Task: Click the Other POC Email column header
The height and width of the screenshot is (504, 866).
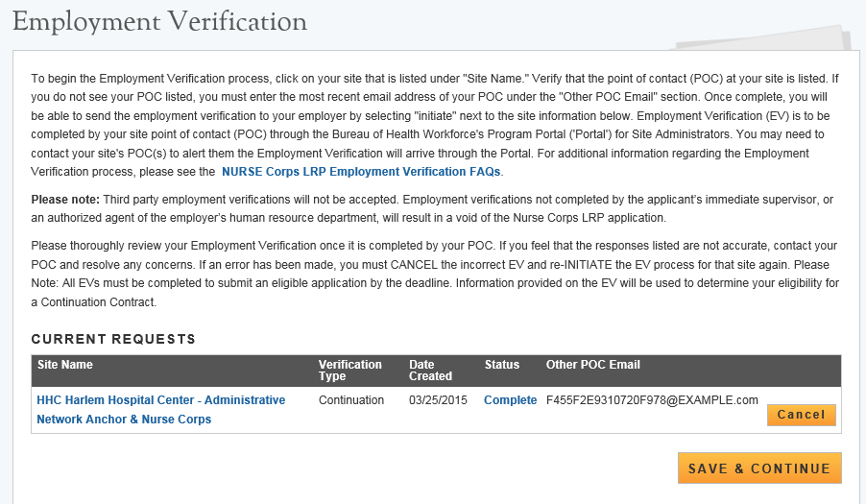Action: point(592,365)
